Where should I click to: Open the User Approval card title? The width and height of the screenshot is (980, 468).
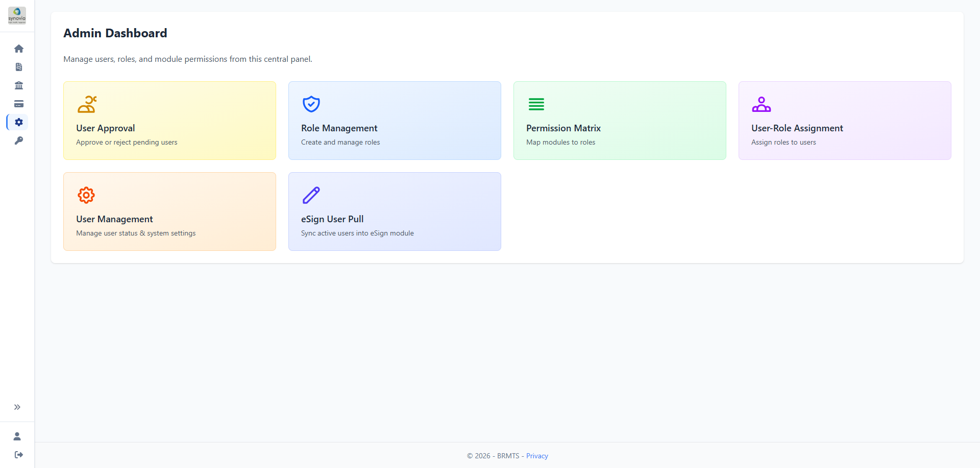(106, 128)
